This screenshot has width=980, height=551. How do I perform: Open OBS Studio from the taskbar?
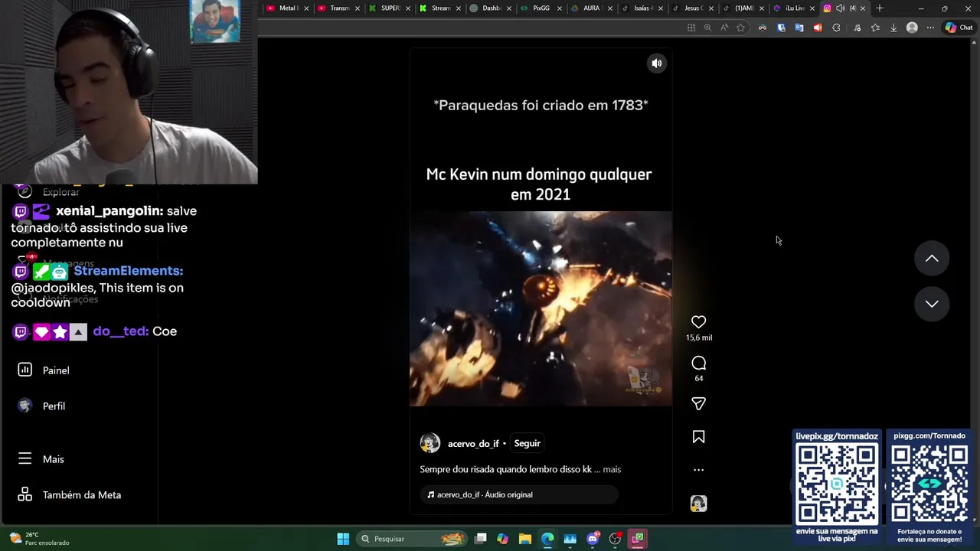click(x=615, y=539)
